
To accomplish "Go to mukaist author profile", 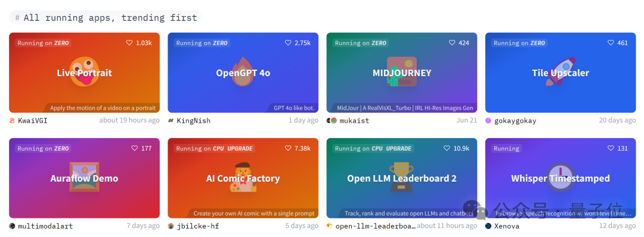I will [354, 120].
